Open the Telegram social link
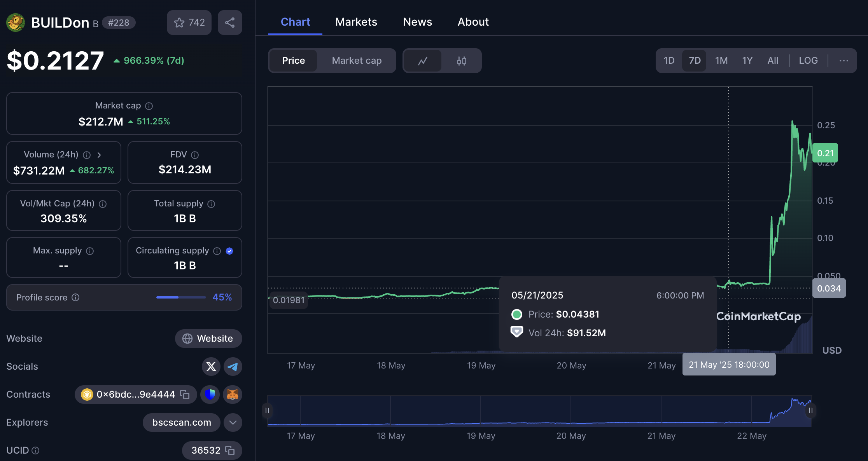 pyautogui.click(x=233, y=367)
